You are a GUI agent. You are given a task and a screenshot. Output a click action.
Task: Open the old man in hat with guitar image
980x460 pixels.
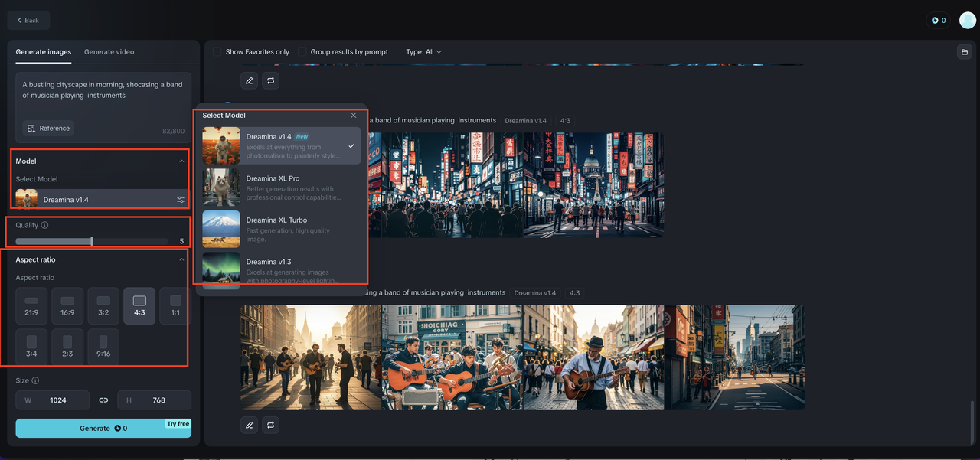593,357
